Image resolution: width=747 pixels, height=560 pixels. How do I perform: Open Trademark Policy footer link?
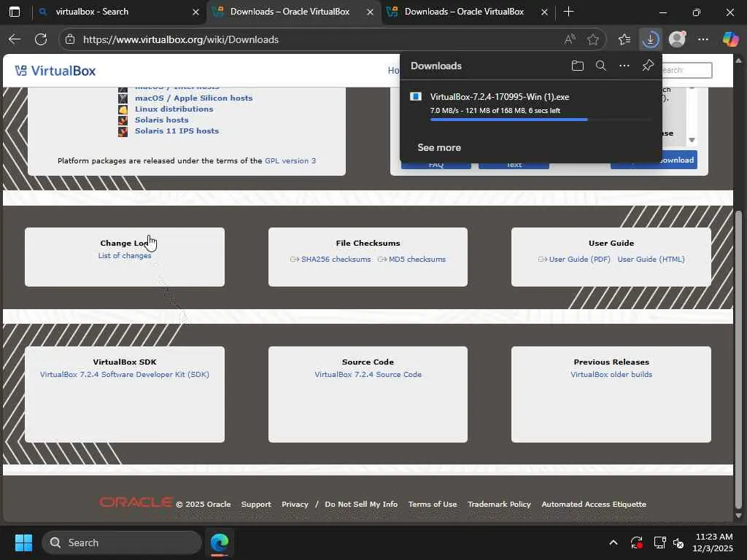tap(499, 505)
